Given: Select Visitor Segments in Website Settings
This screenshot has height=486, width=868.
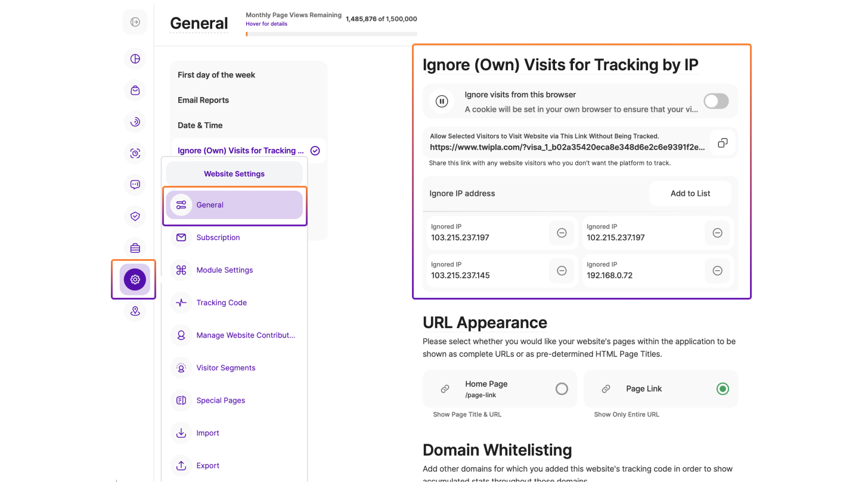Looking at the screenshot, I should [x=225, y=368].
